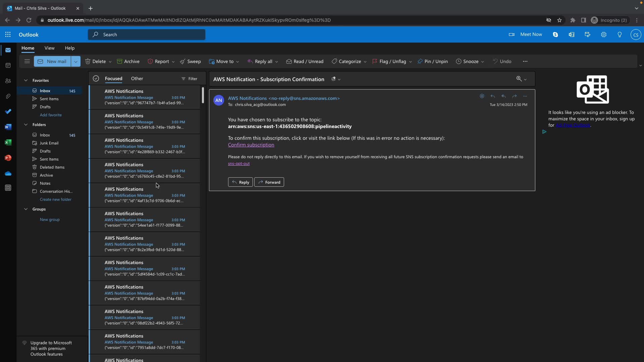Open Settings gear in Outlook header
Image resolution: width=644 pixels, height=362 pixels.
coord(603,35)
